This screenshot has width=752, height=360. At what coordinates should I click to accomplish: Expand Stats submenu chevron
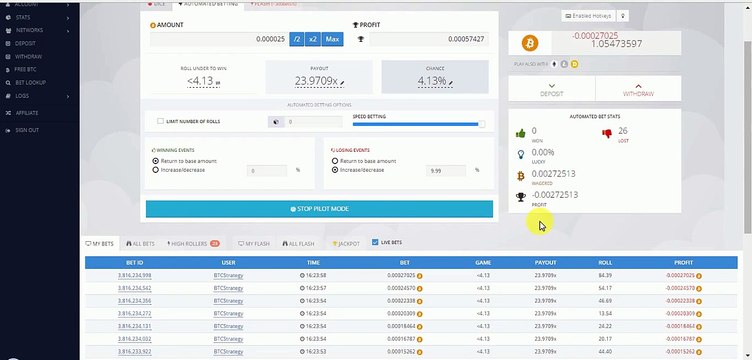pos(68,18)
